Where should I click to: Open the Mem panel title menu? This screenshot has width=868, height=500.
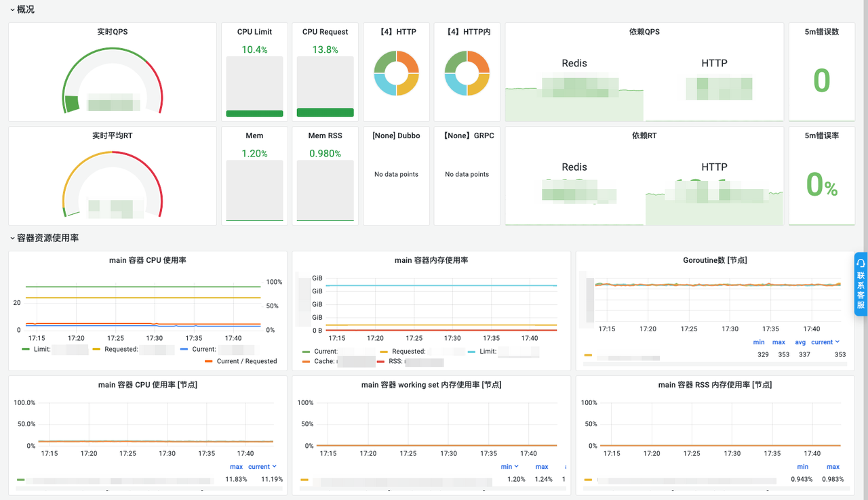pyautogui.click(x=254, y=136)
